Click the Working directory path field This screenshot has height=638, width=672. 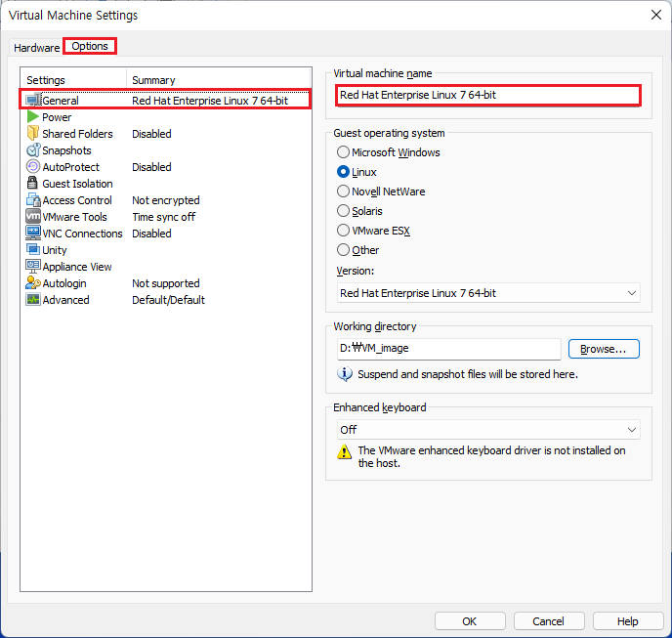[448, 349]
